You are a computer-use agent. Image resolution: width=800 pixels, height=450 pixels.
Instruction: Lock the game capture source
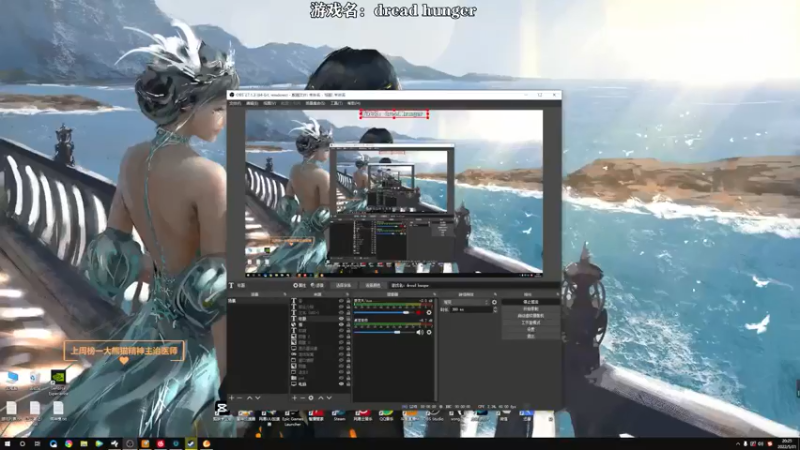[348, 354]
